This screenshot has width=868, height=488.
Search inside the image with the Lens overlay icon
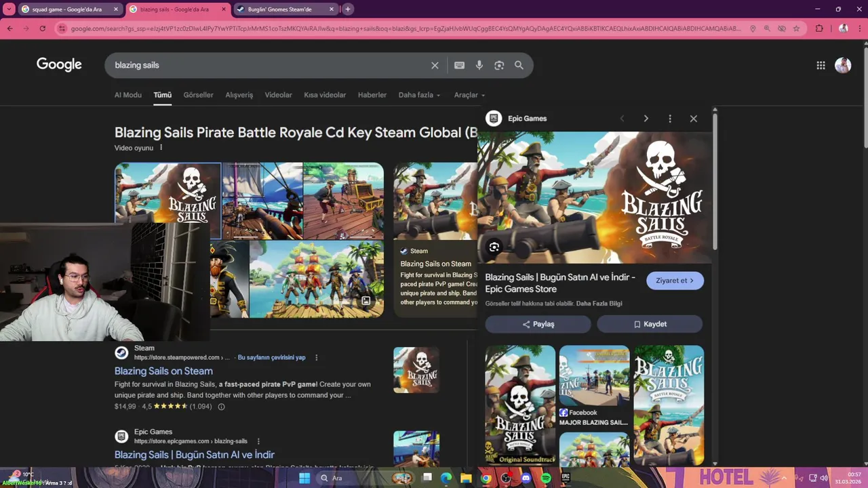[x=494, y=247]
